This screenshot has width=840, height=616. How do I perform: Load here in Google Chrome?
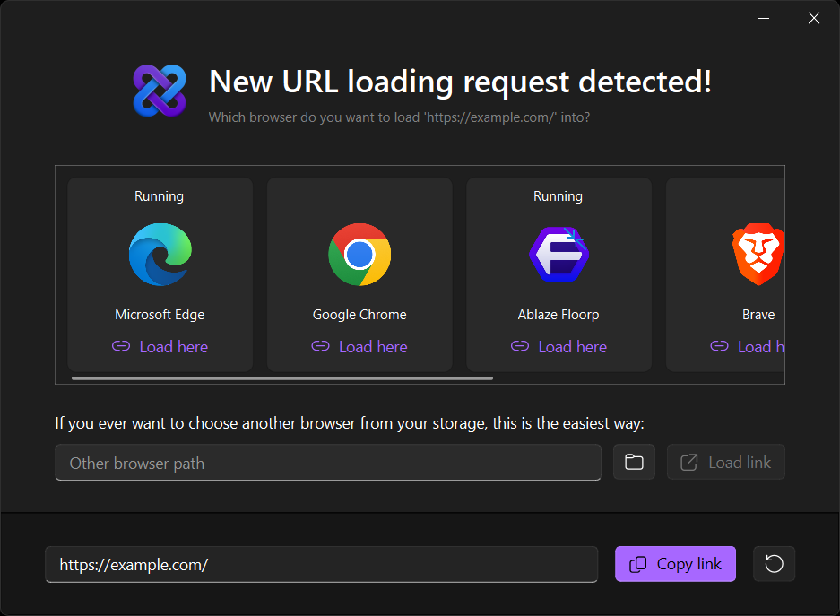click(359, 347)
